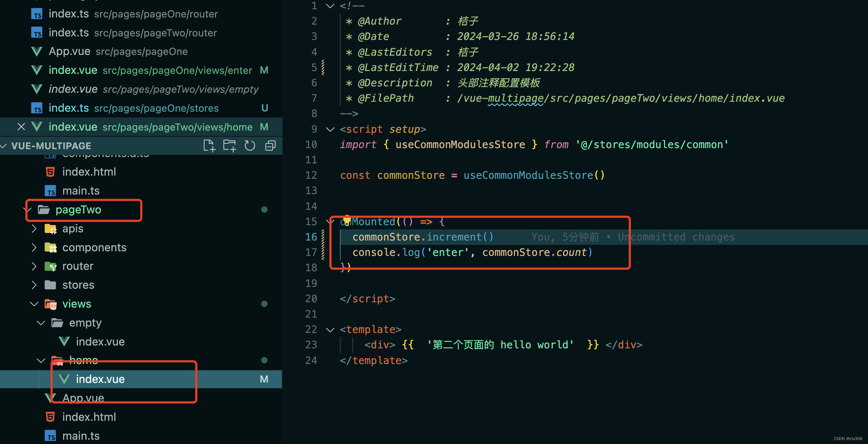
Task: Click the useCommonModulesStore import name
Action: (x=460, y=145)
